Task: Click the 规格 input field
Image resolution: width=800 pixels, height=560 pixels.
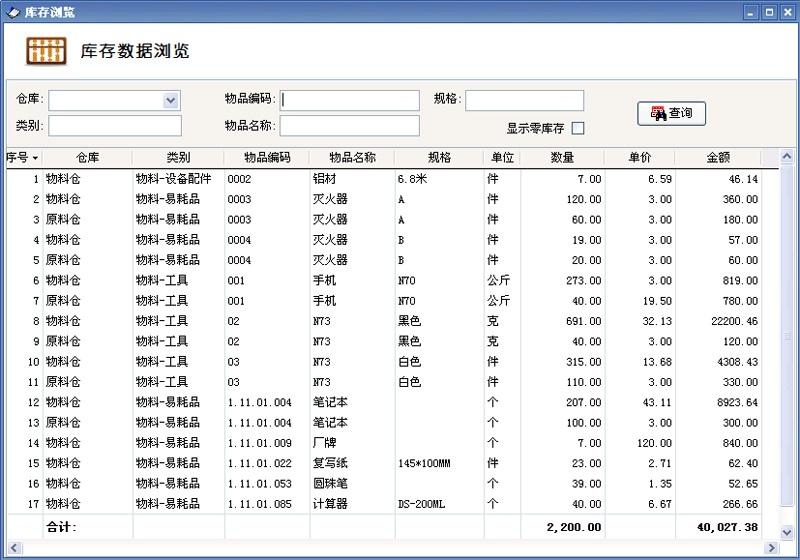Action: [524, 100]
